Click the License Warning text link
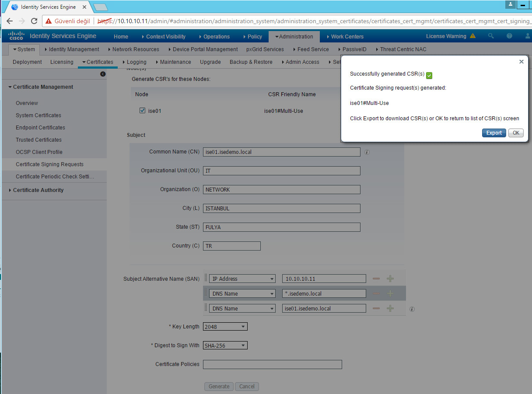 446,36
